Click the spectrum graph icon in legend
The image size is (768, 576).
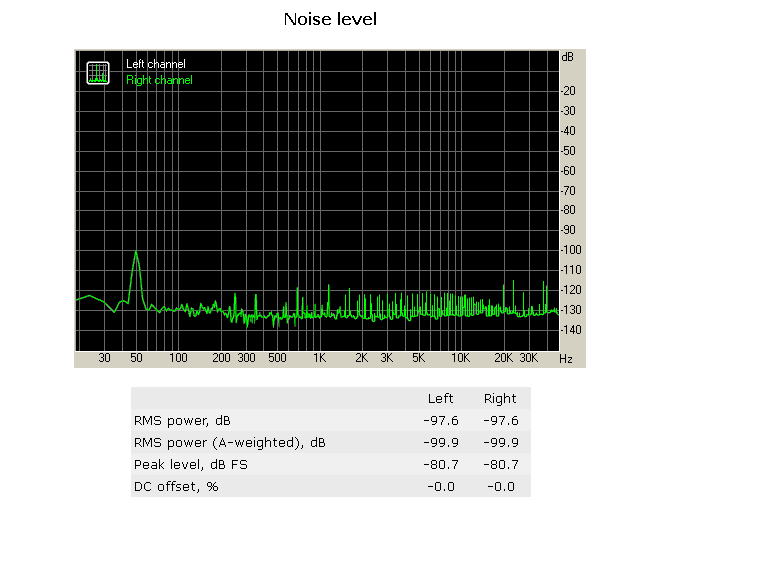pos(98,73)
